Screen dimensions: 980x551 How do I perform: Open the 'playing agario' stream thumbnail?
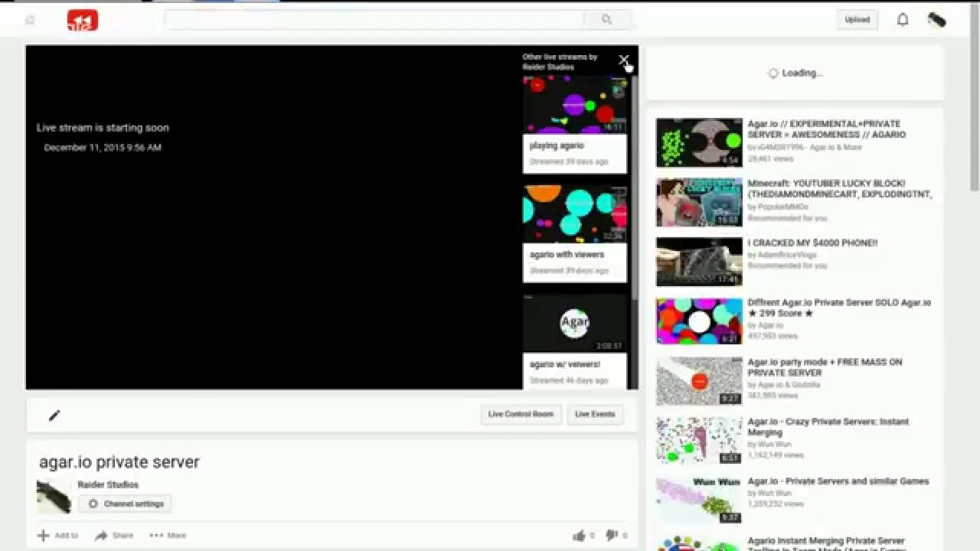575,105
